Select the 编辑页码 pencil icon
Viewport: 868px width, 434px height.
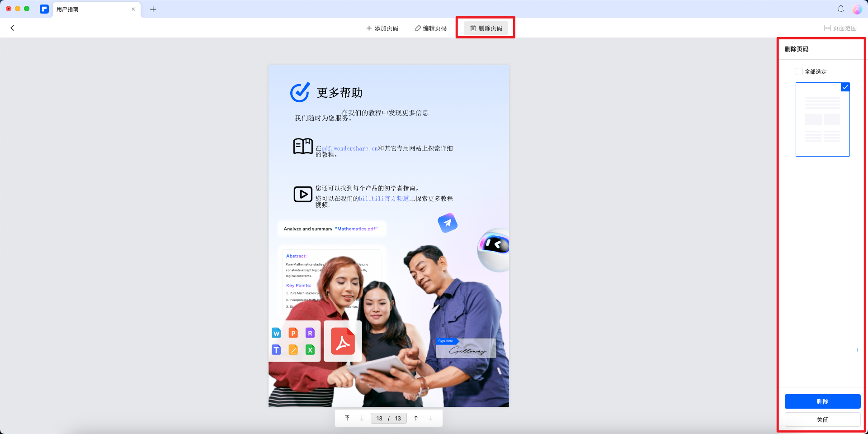418,28
